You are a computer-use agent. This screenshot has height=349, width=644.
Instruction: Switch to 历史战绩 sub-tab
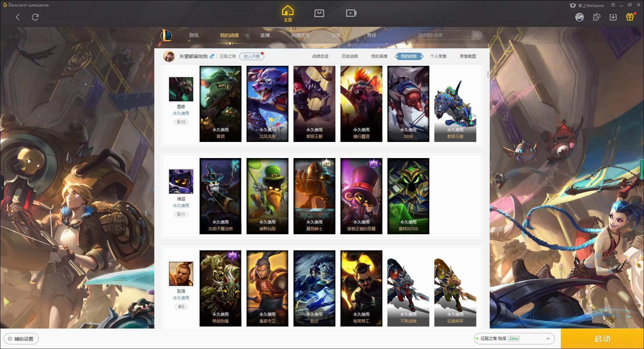pyautogui.click(x=350, y=56)
